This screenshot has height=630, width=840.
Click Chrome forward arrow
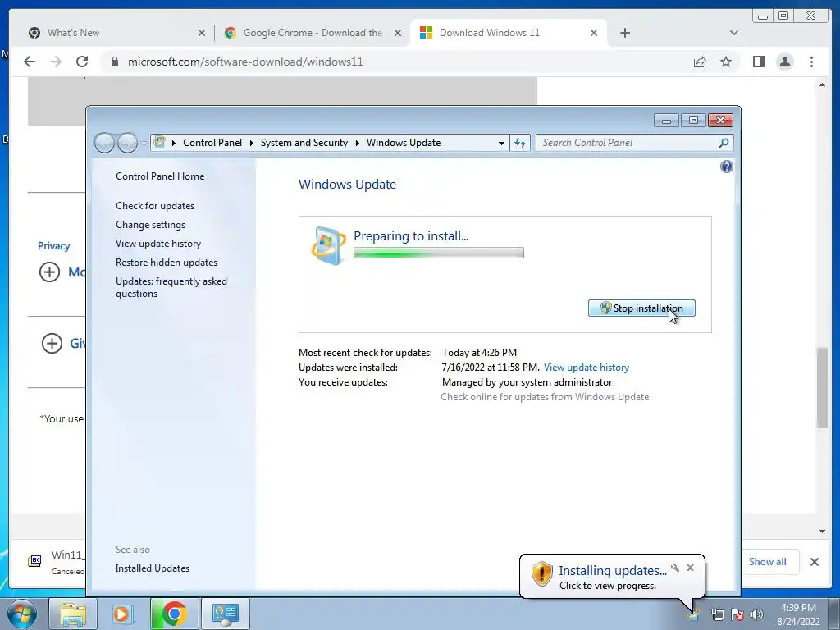[56, 62]
